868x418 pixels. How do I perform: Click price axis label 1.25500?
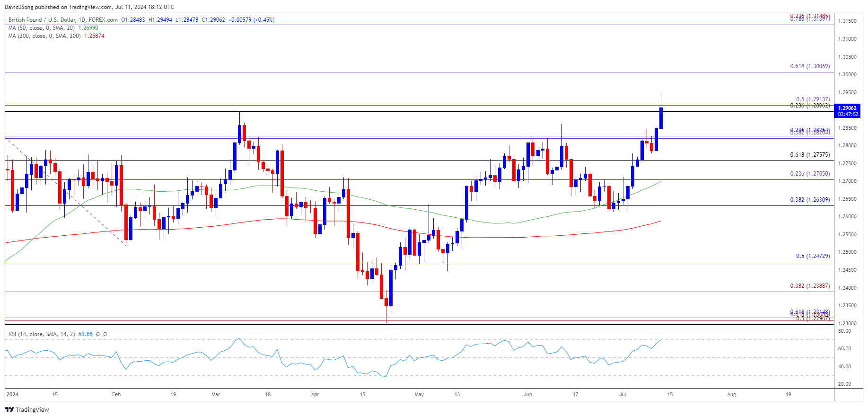(847, 234)
